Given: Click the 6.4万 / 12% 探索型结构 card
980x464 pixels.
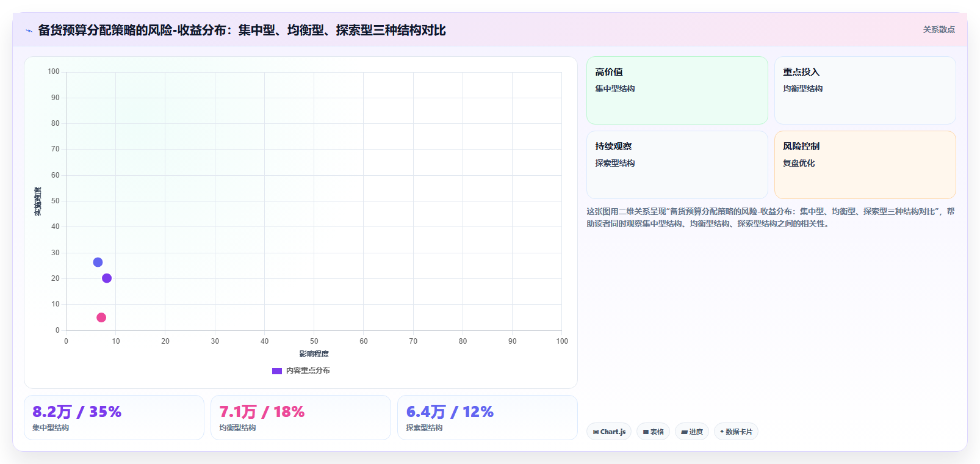Looking at the screenshot, I should pos(488,418).
